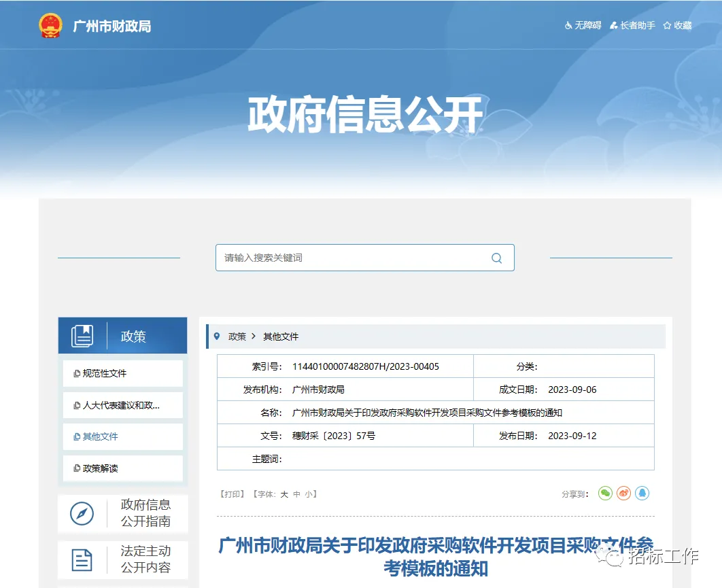Enable 无障碍 accessibility mode
This screenshot has width=722, height=588.
click(583, 25)
